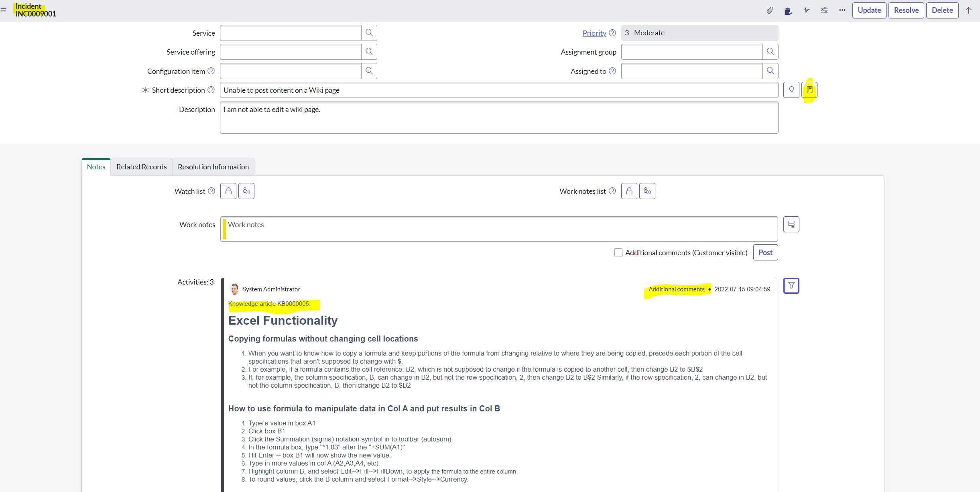Open the activity filter funnel icon
Image resolution: width=980 pixels, height=492 pixels.
(791, 286)
